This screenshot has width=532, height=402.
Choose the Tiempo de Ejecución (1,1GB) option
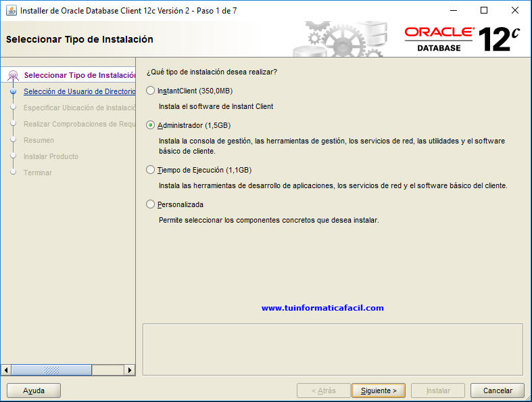[x=150, y=170]
